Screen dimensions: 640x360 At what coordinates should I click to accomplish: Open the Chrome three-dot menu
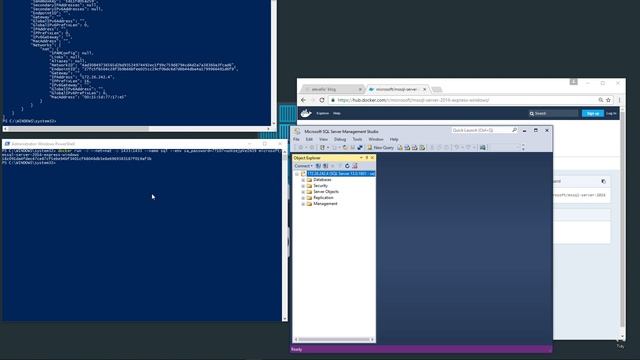point(619,100)
